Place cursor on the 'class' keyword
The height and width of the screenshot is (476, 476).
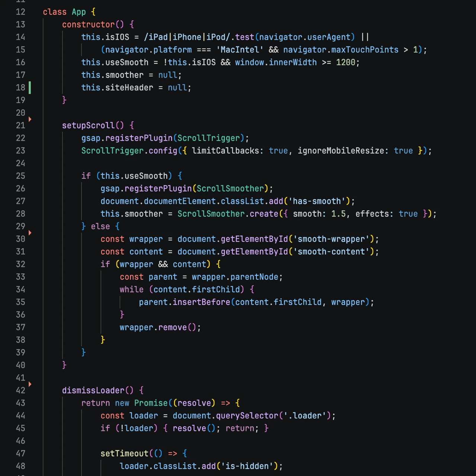pyautogui.click(x=55, y=12)
